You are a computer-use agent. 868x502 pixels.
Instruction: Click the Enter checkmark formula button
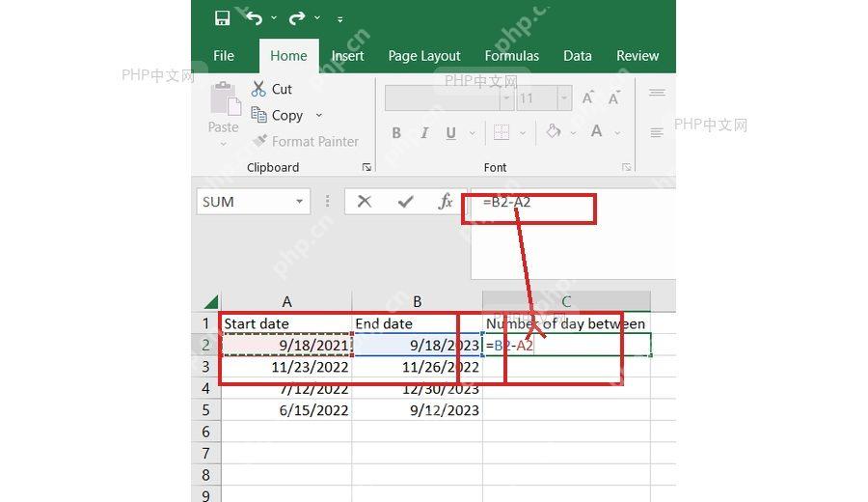click(x=405, y=201)
